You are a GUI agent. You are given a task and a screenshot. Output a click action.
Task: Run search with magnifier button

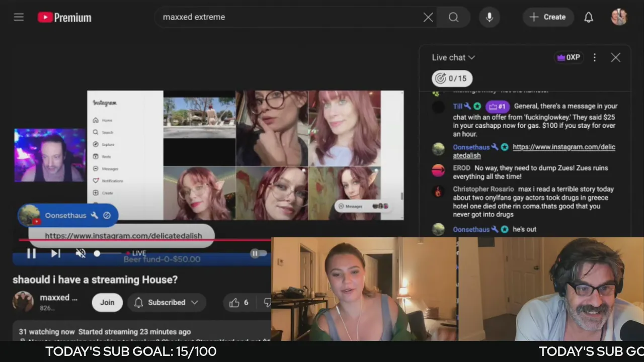pos(453,17)
